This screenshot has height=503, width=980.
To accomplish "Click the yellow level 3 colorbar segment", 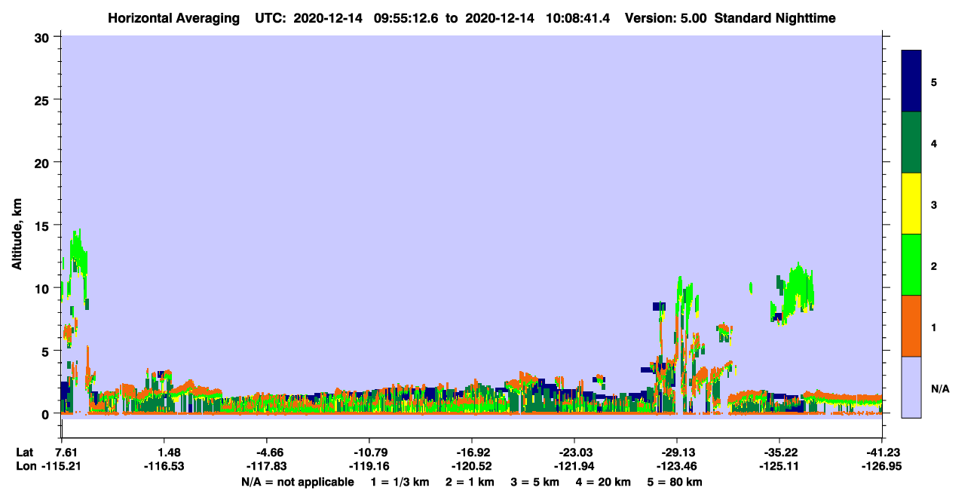I will (911, 204).
